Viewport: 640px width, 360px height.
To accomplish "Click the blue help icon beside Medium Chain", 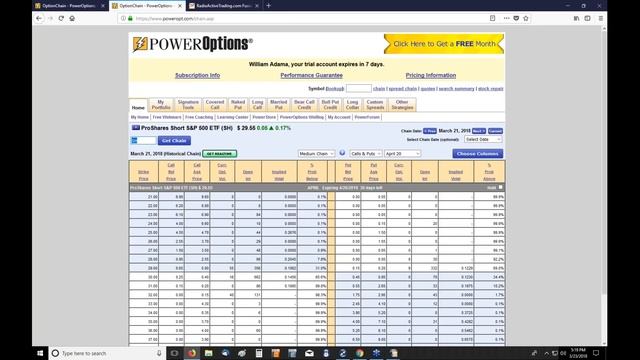I will (342, 153).
